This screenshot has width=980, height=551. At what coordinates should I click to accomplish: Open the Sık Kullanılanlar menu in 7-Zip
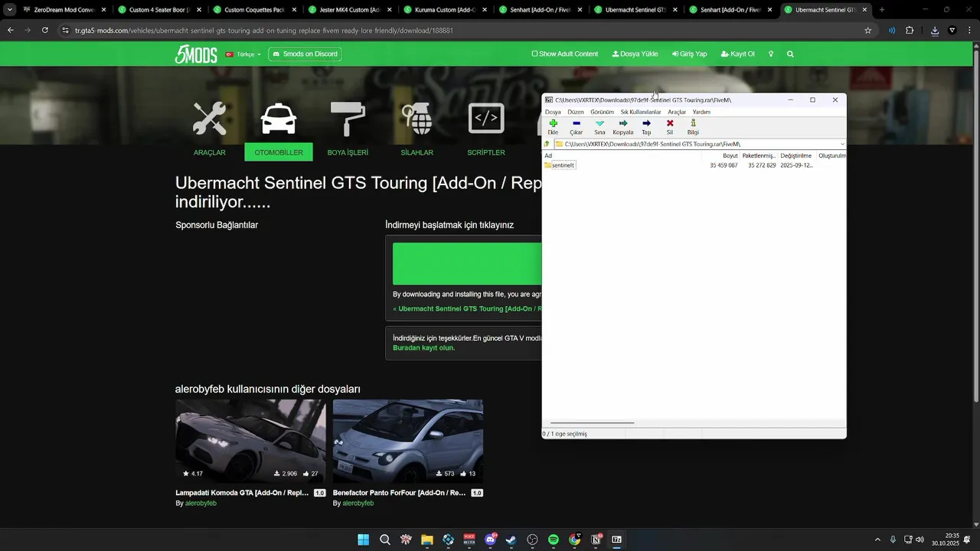(x=641, y=112)
